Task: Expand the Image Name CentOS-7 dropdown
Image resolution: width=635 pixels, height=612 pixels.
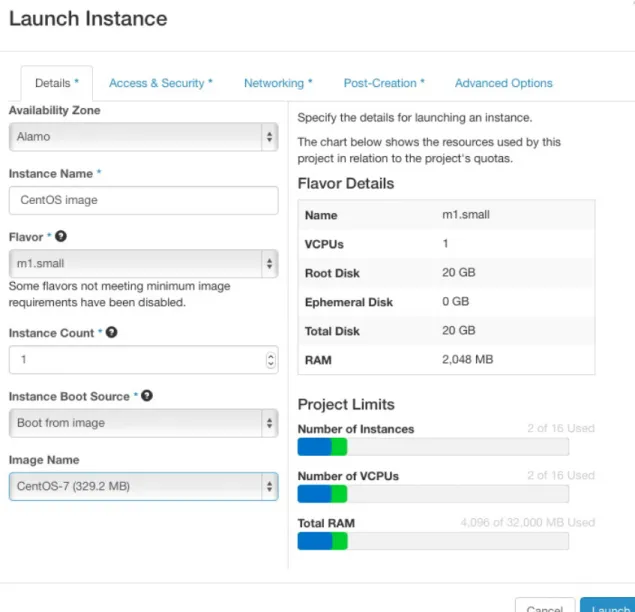Action: point(143,486)
